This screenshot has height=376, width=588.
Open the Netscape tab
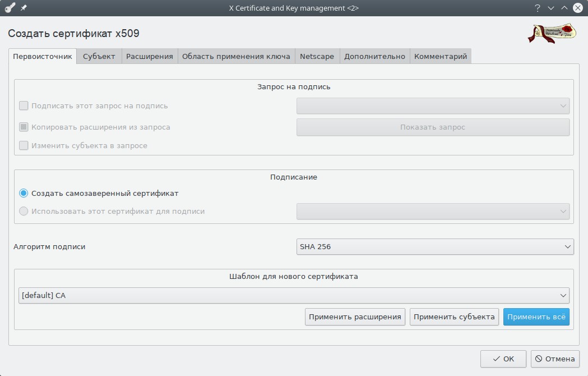click(x=317, y=56)
